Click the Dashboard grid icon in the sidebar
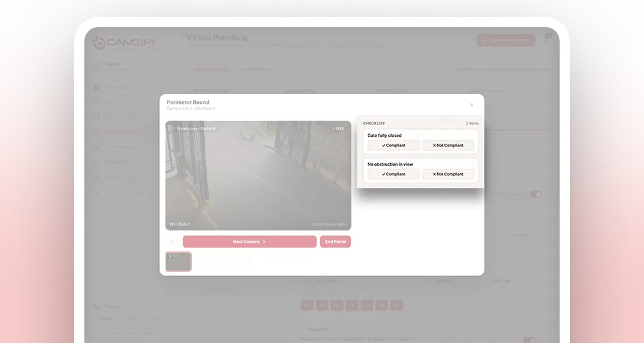 click(97, 87)
